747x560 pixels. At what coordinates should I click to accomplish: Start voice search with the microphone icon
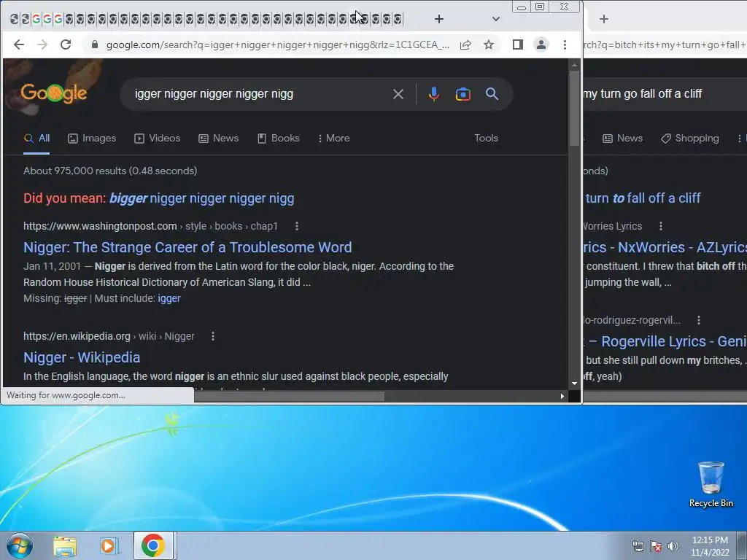coord(433,94)
